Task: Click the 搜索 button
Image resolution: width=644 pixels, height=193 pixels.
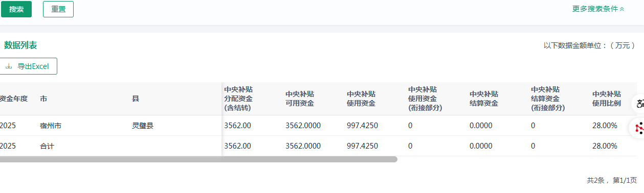Action: [16, 9]
